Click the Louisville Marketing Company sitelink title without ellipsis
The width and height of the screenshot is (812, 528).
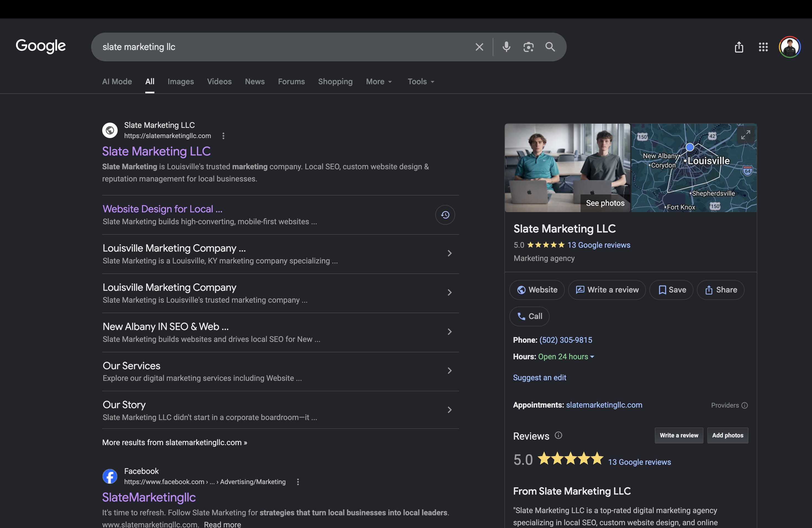pyautogui.click(x=170, y=287)
